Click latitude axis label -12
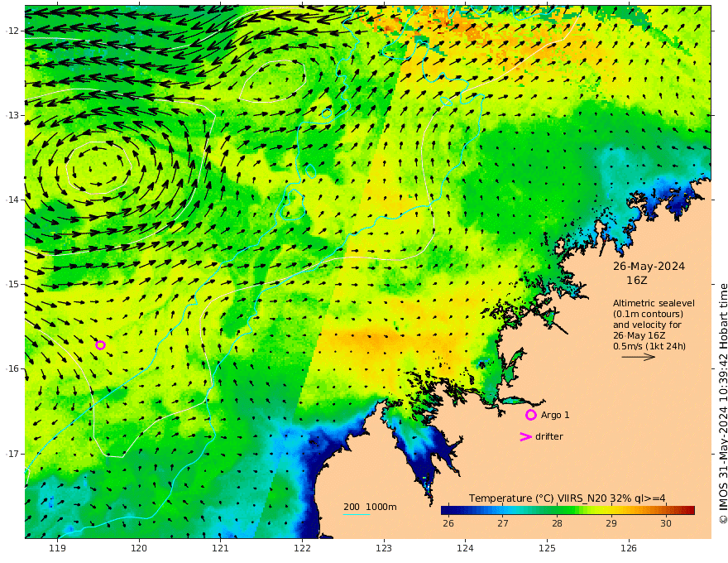The width and height of the screenshot is (728, 563). coord(12,31)
